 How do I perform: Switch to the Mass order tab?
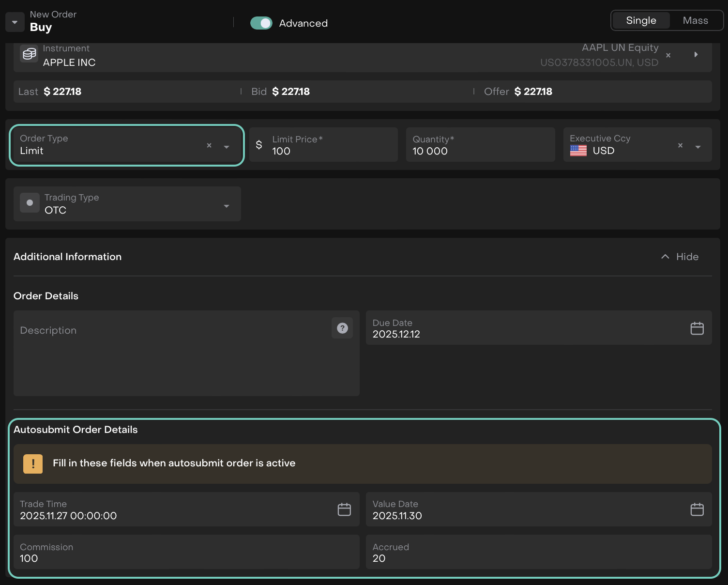[695, 20]
